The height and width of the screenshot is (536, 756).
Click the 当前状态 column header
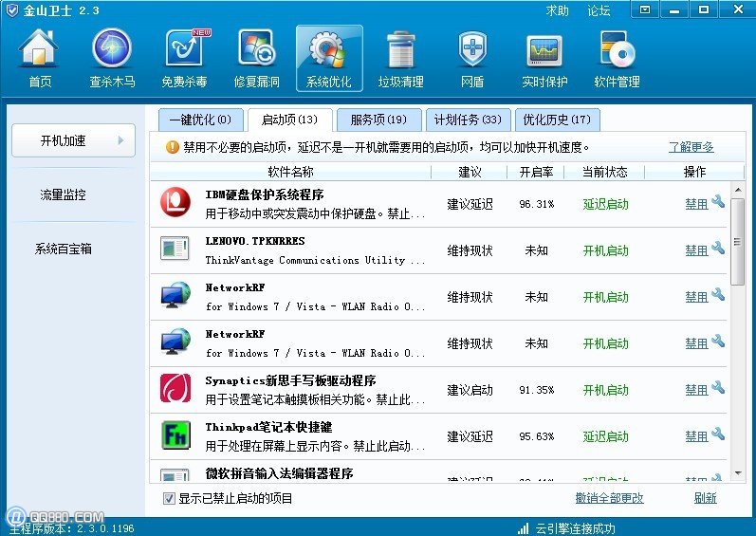click(605, 172)
